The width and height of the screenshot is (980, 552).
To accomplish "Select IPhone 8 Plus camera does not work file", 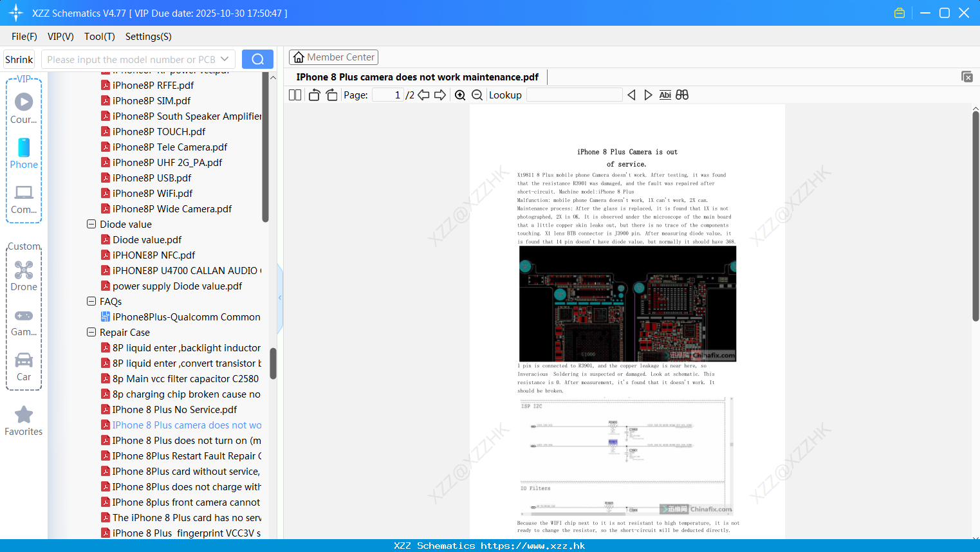I will pos(187,425).
